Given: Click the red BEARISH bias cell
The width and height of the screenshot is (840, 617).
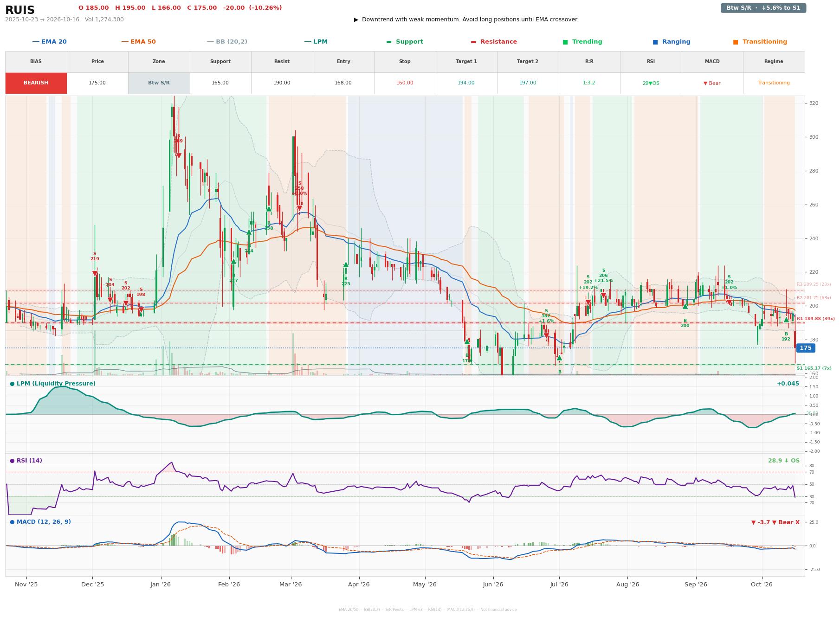Looking at the screenshot, I should coord(36,83).
